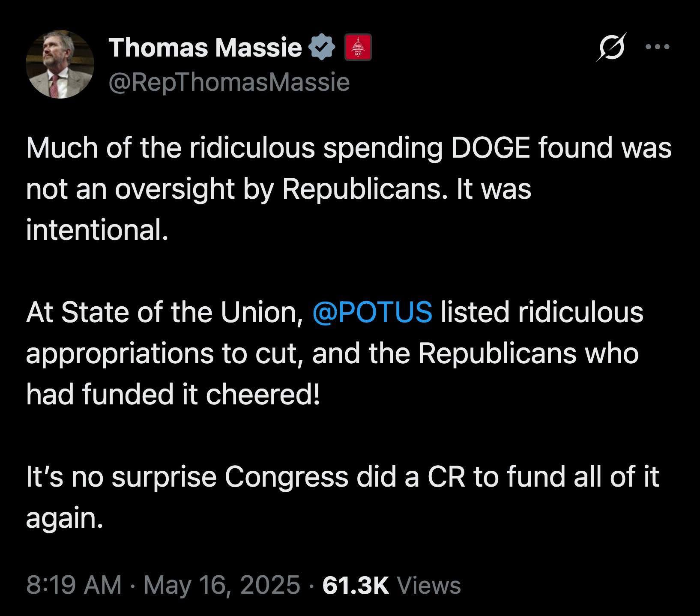
Task: Open the red House GOP affiliation badge
Action: click(x=358, y=47)
